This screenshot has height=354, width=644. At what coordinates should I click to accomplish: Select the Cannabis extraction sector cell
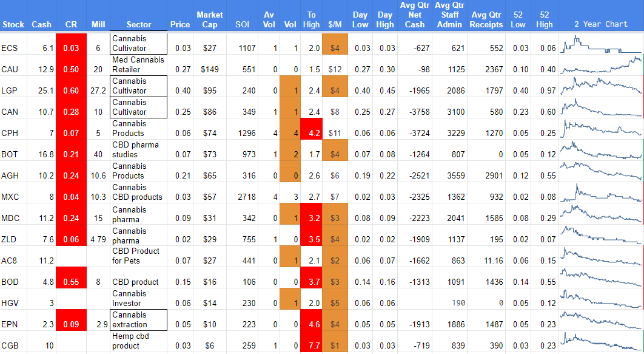pyautogui.click(x=139, y=320)
